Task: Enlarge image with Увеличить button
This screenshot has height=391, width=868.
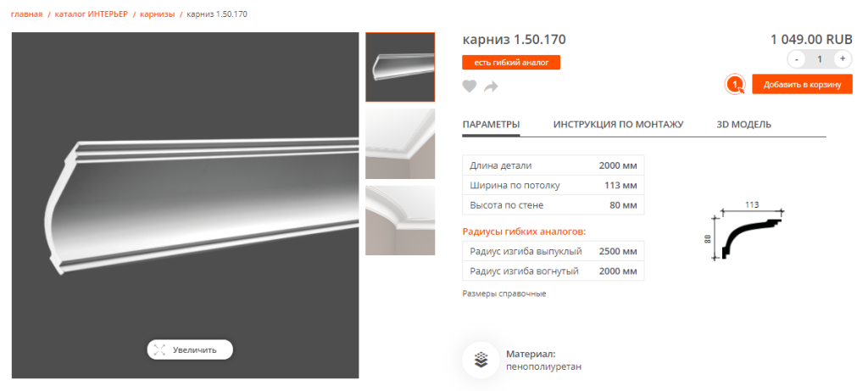Action: point(190,349)
